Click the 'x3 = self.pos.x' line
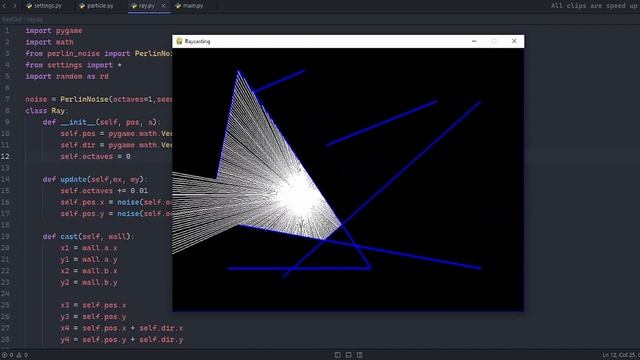Screen dimensions: 640x360 pos(93,305)
